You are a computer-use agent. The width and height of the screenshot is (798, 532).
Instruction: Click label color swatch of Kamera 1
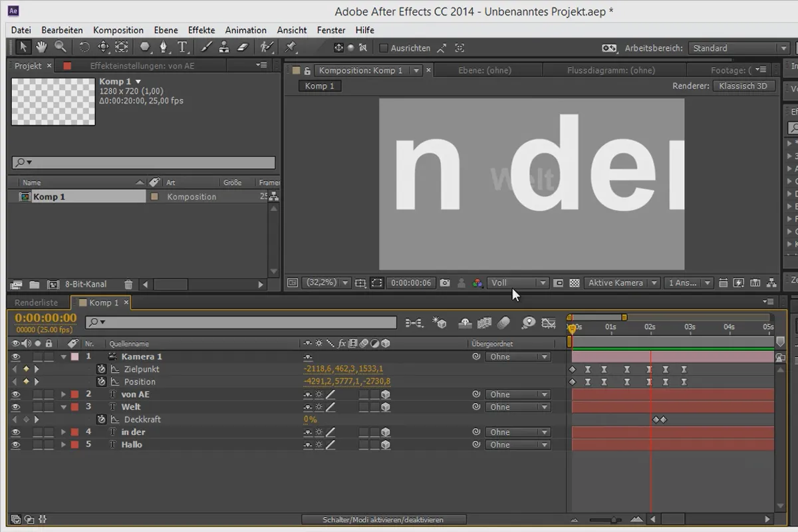coord(75,356)
